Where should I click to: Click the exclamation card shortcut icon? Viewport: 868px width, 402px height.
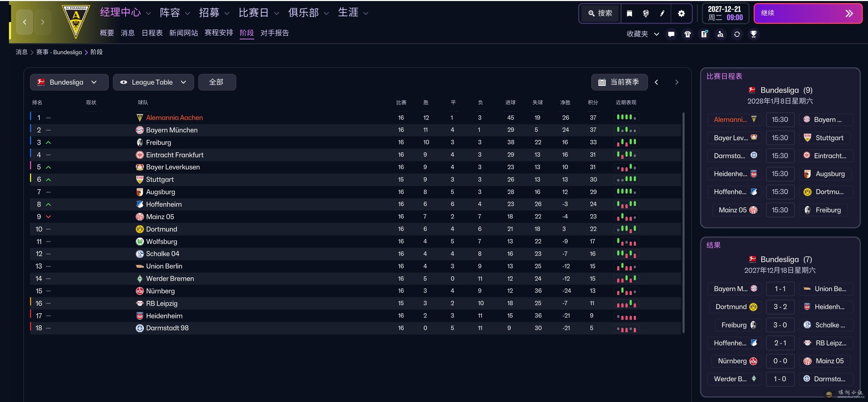[704, 34]
